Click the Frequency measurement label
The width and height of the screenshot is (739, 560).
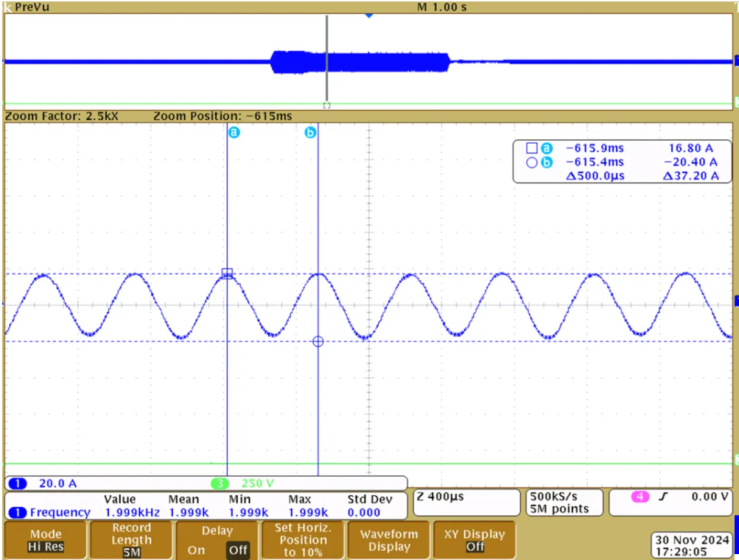[x=60, y=512]
